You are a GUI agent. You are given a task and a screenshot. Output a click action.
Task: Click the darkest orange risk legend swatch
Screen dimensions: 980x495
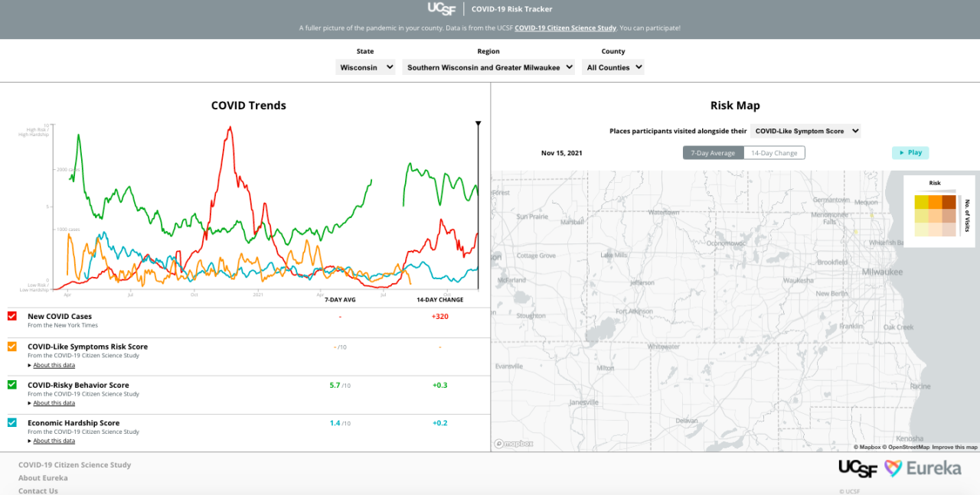[949, 202]
